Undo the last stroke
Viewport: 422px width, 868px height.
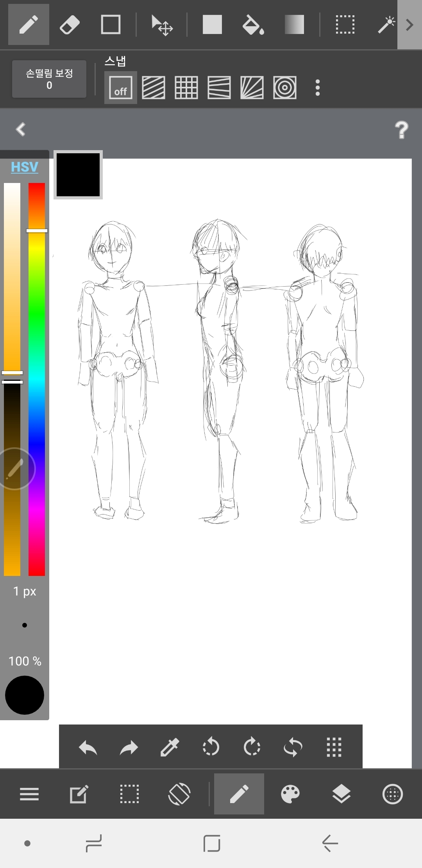(x=88, y=747)
